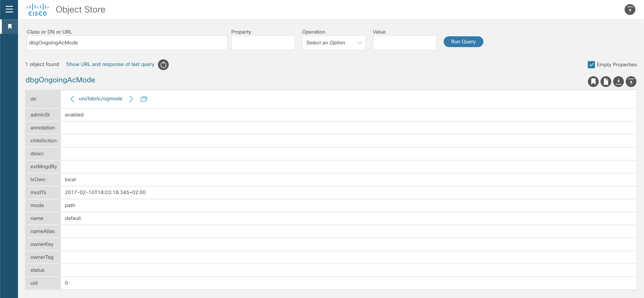Click the uni/fabric/ogmode dn link
The width and height of the screenshot is (644, 298).
tap(100, 99)
